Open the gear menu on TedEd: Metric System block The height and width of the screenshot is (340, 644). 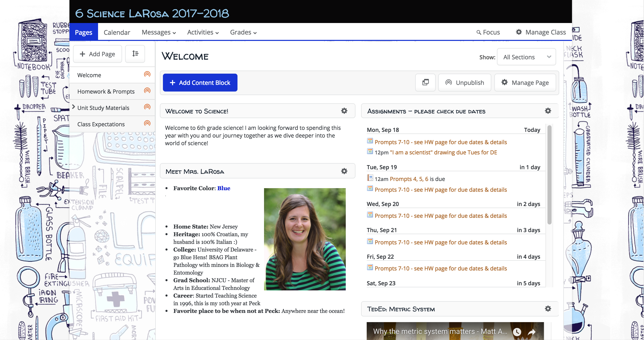pos(548,309)
